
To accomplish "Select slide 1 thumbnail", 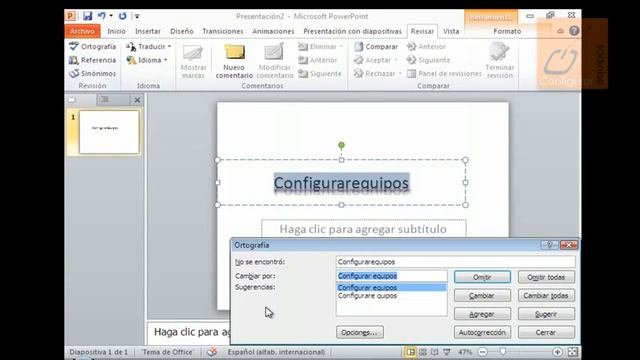I will [109, 132].
